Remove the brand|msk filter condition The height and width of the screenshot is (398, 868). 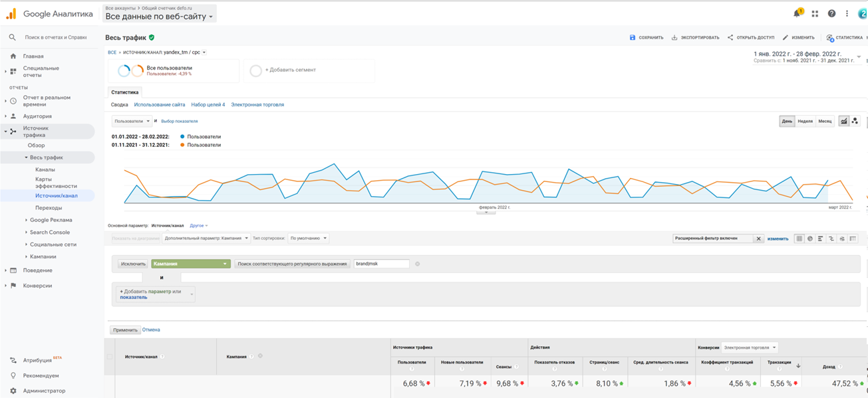click(418, 264)
